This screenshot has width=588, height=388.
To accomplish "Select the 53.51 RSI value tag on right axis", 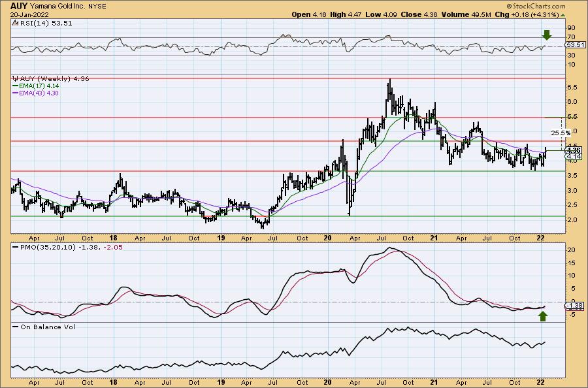I will (576, 45).
